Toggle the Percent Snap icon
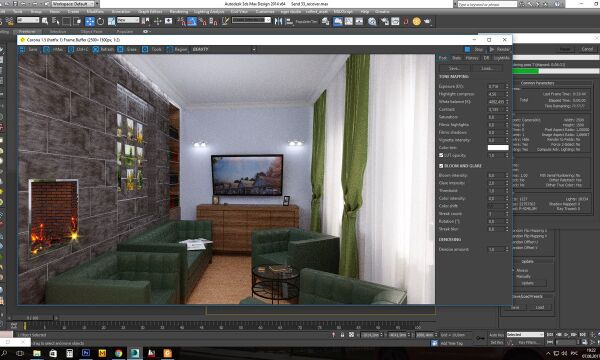 point(202,21)
